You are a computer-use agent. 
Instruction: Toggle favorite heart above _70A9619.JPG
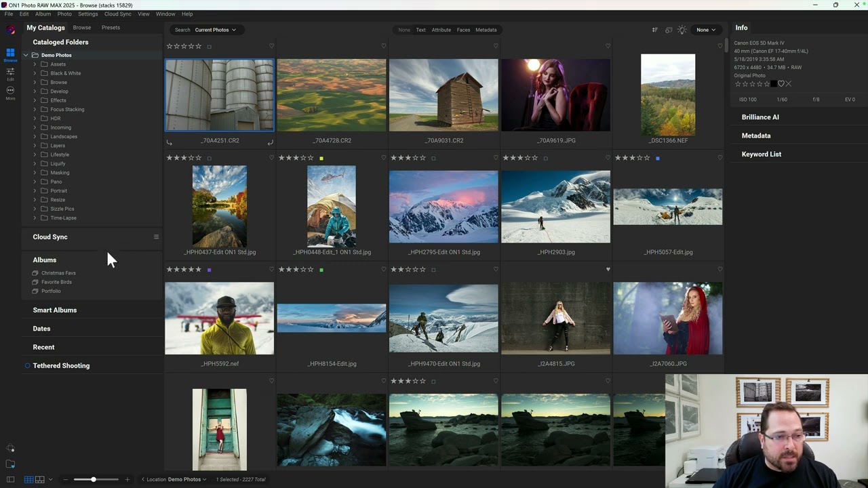pos(608,46)
